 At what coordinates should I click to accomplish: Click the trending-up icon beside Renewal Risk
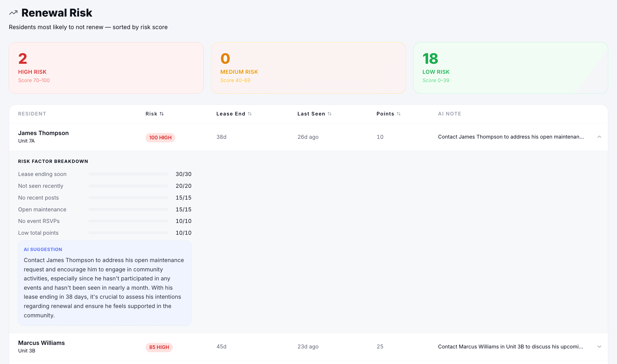[x=13, y=13]
